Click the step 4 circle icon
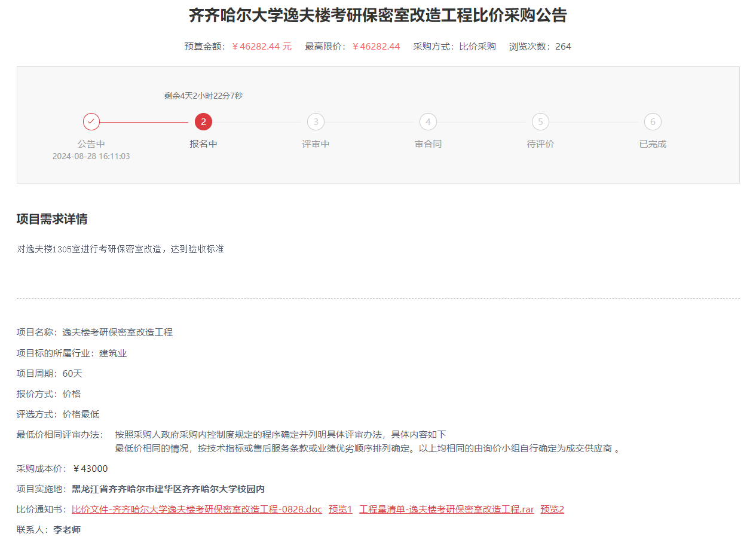This screenshot has width=756, height=537. (428, 122)
